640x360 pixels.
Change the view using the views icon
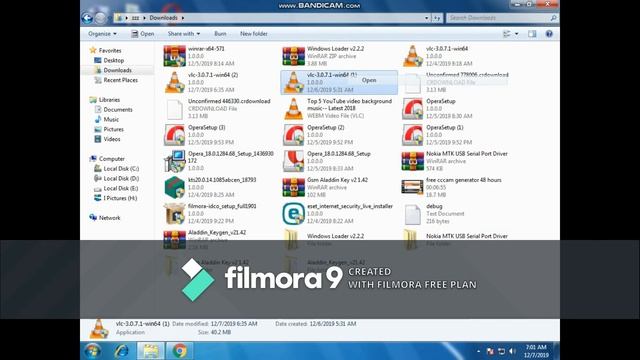pyautogui.click(x=507, y=34)
